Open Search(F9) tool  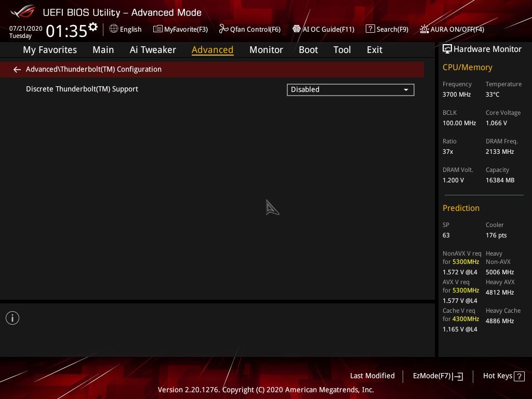[387, 29]
